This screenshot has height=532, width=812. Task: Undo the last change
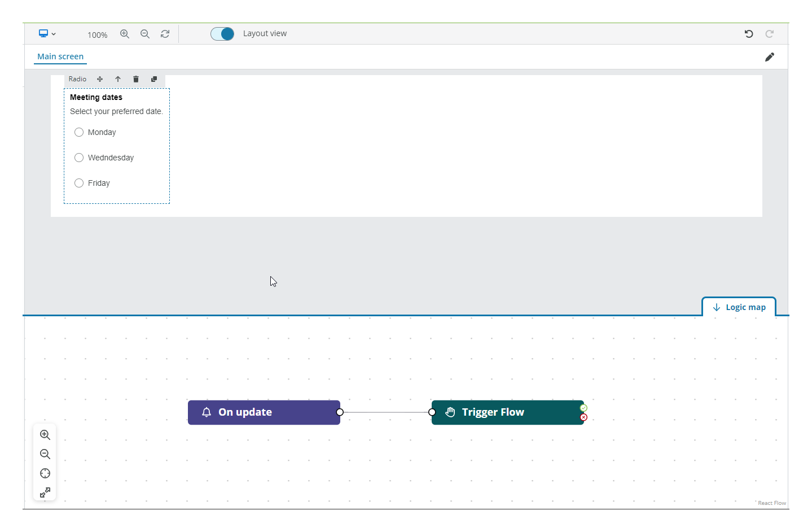[749, 34]
